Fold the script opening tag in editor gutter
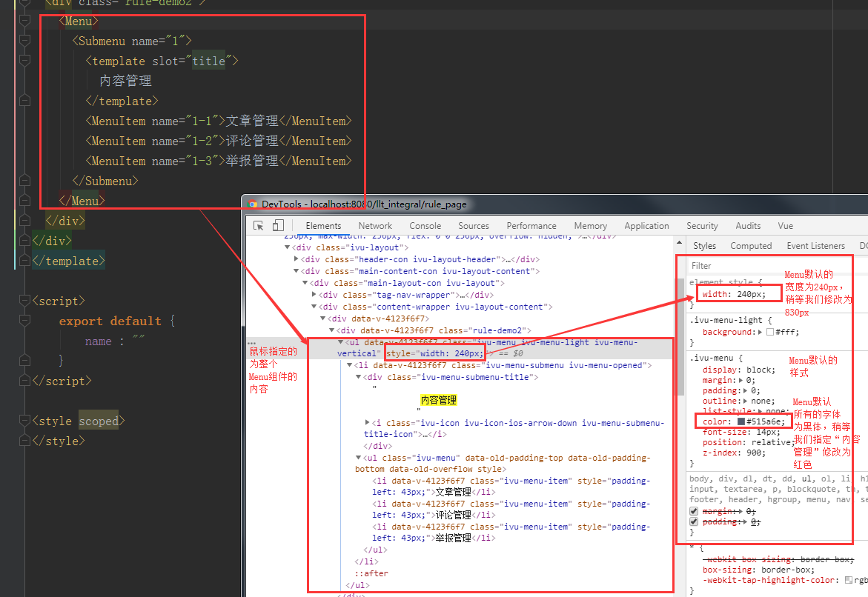Screen dimensions: 868x597 [24, 301]
